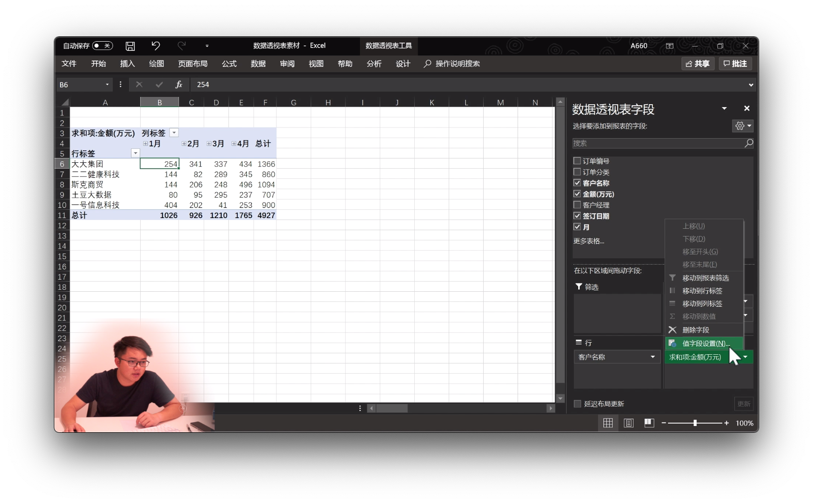Switch to the 插入 ribbon tab
The height and width of the screenshot is (504, 813).
tap(127, 63)
